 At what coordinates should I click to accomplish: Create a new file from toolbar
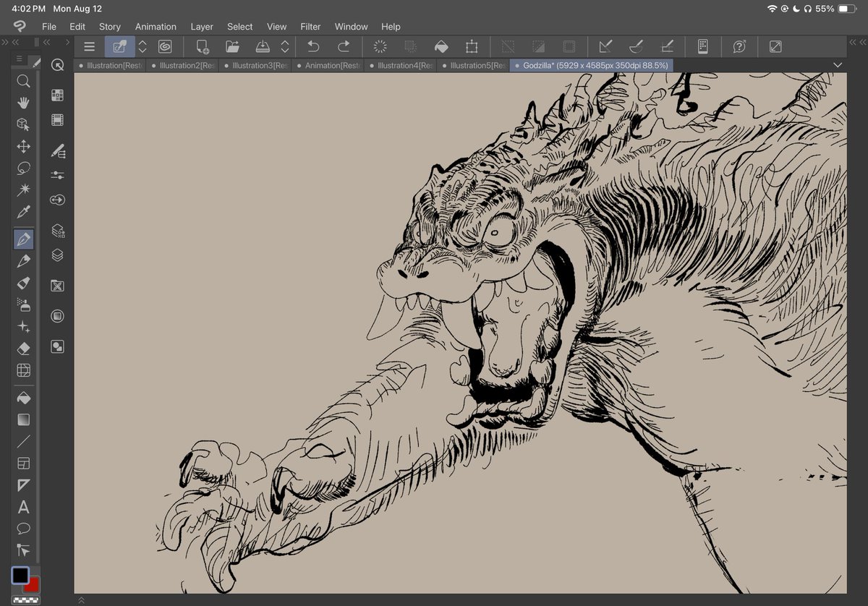click(203, 47)
